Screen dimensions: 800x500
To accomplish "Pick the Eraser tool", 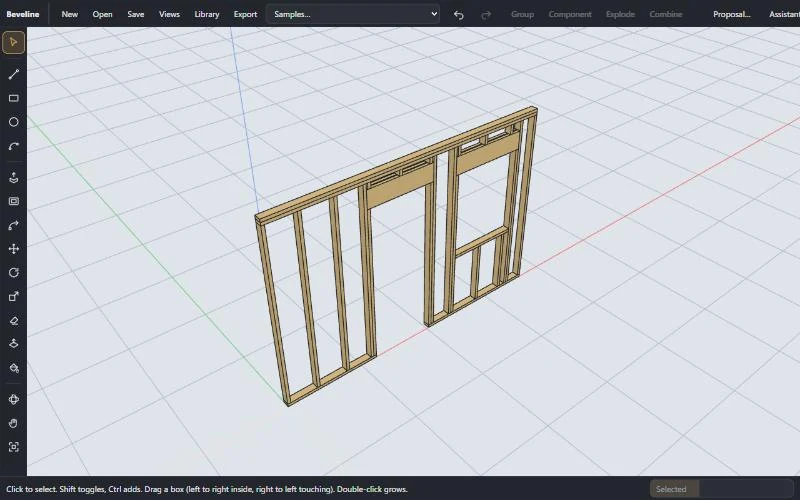I will click(13, 320).
